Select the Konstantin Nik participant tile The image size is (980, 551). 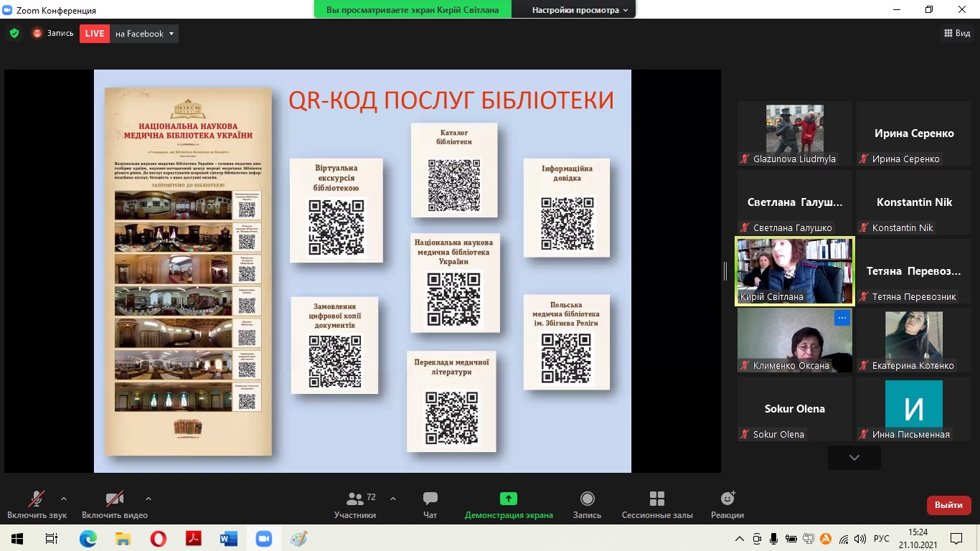914,202
